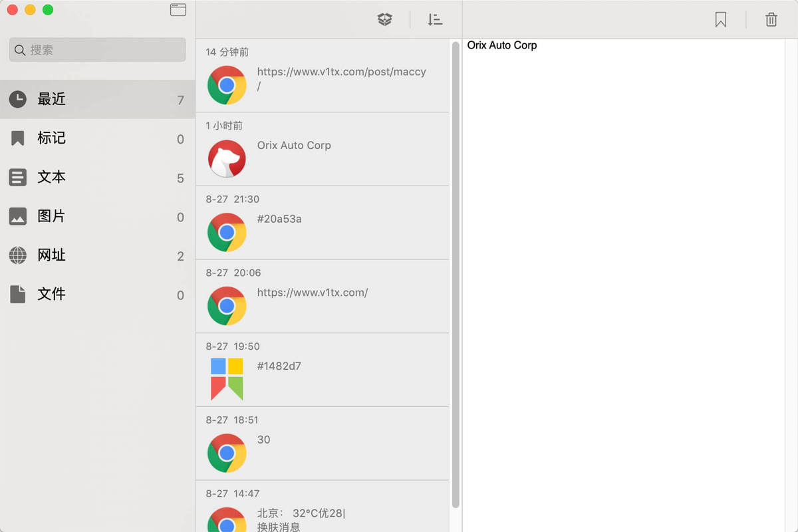Open the 文本 category
Screen dimensions: 798x532
(x=98, y=178)
